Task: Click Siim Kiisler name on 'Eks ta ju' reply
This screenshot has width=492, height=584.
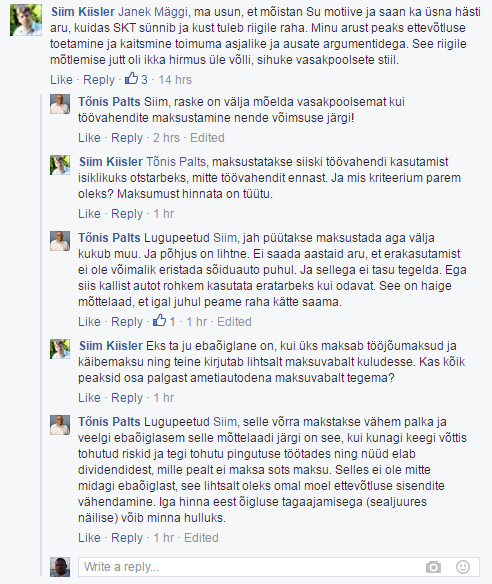Action: click(111, 346)
